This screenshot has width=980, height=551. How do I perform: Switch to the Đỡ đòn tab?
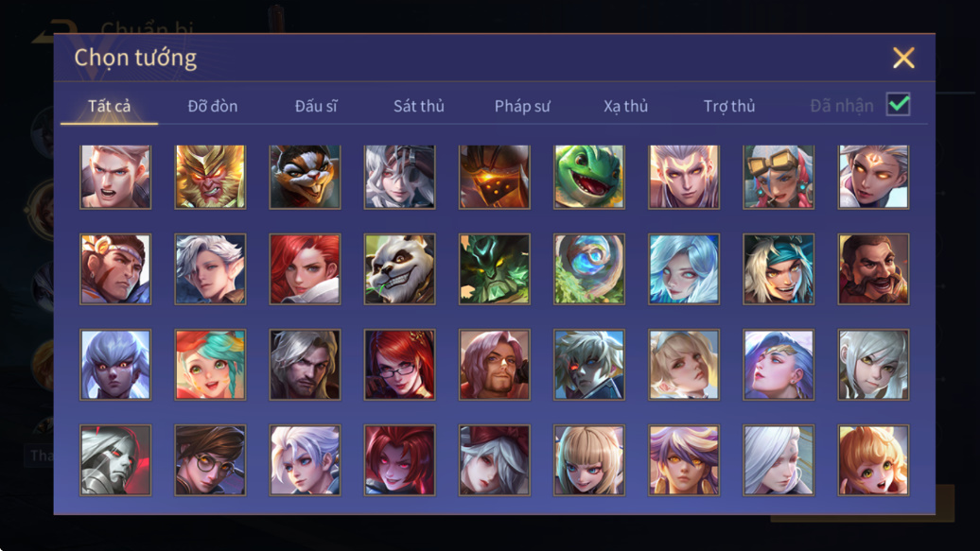click(x=213, y=106)
